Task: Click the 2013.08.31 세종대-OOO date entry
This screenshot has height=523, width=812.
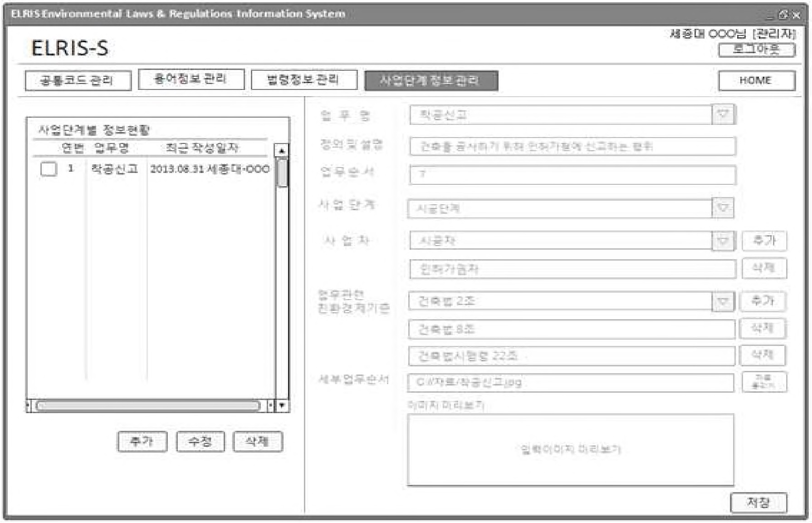Action: pyautogui.click(x=210, y=169)
